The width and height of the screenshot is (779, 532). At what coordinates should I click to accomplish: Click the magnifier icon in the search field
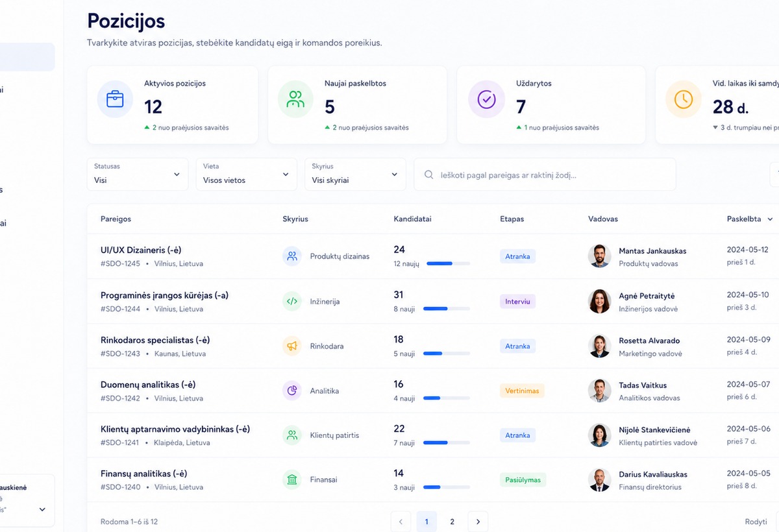(429, 175)
